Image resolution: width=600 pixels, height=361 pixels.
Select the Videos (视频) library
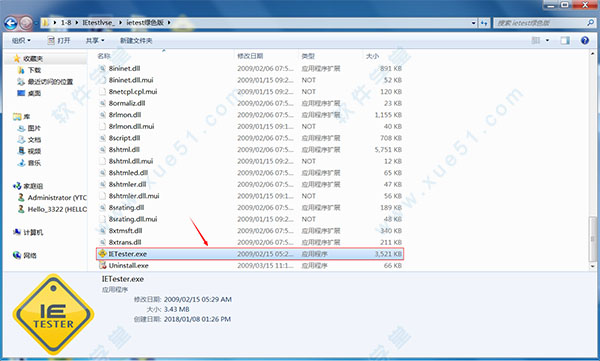pos(34,151)
